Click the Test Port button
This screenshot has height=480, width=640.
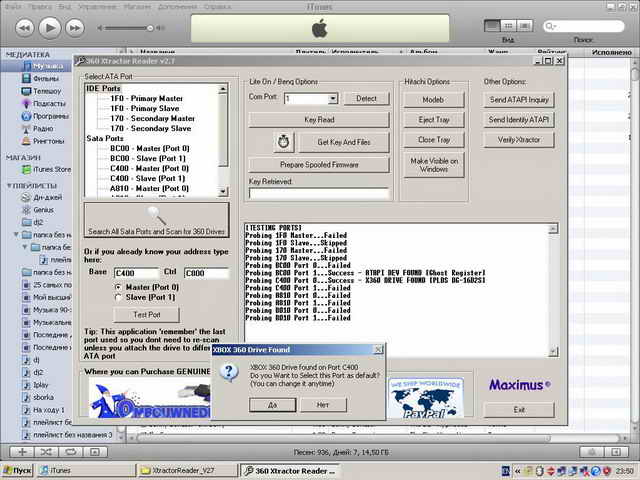(147, 315)
